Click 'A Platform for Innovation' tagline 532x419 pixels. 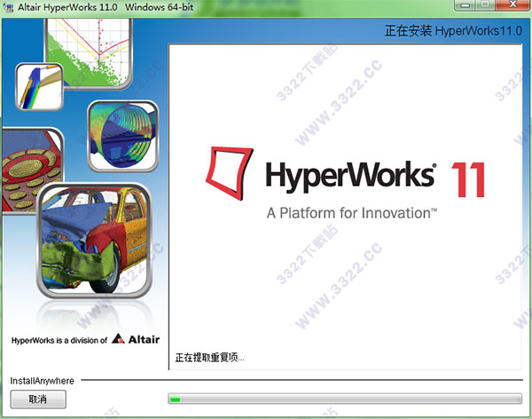click(352, 213)
